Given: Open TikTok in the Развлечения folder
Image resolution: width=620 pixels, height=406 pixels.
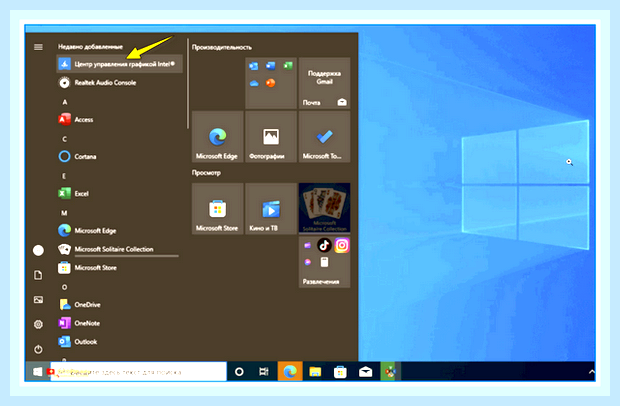Looking at the screenshot, I should click(324, 245).
